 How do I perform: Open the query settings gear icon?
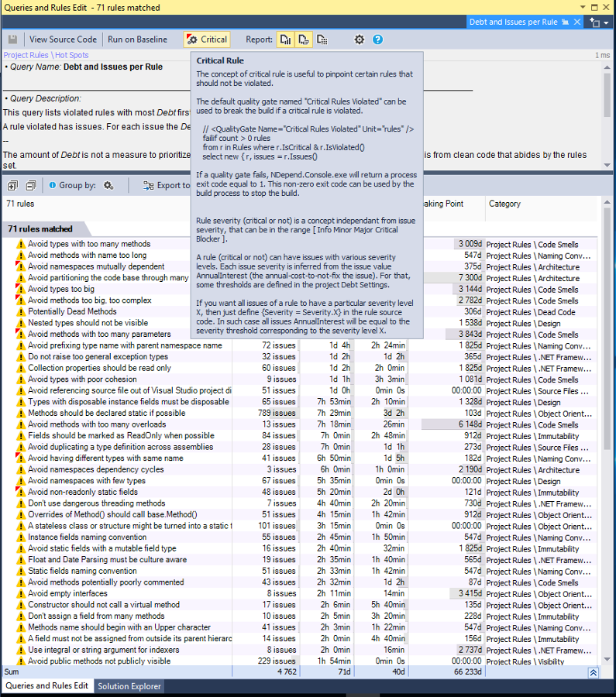(359, 39)
